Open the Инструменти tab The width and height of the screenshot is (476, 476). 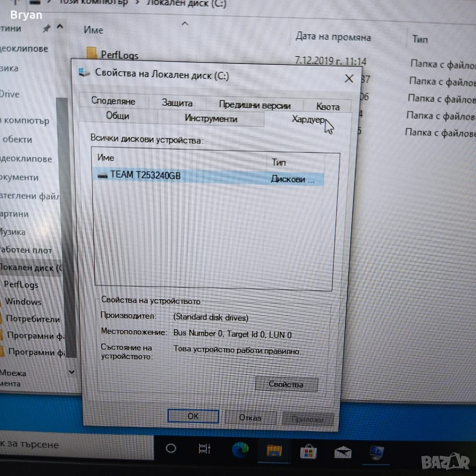click(x=211, y=118)
